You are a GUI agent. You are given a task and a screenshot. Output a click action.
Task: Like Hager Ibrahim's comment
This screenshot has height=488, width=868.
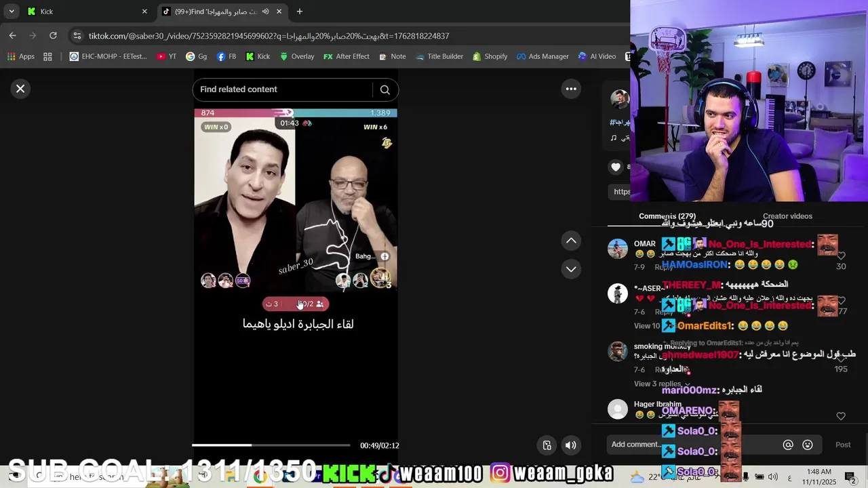pos(841,416)
